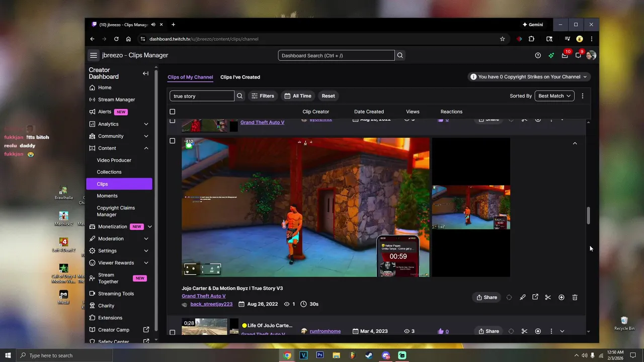Delete the True Story V3 clip with trash icon
The height and width of the screenshot is (362, 644).
coord(575,297)
